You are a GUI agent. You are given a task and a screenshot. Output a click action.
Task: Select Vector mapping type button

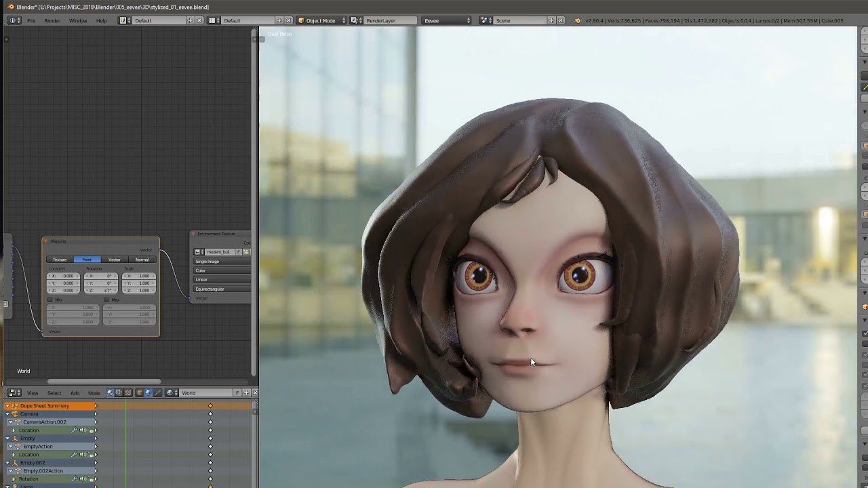(114, 260)
